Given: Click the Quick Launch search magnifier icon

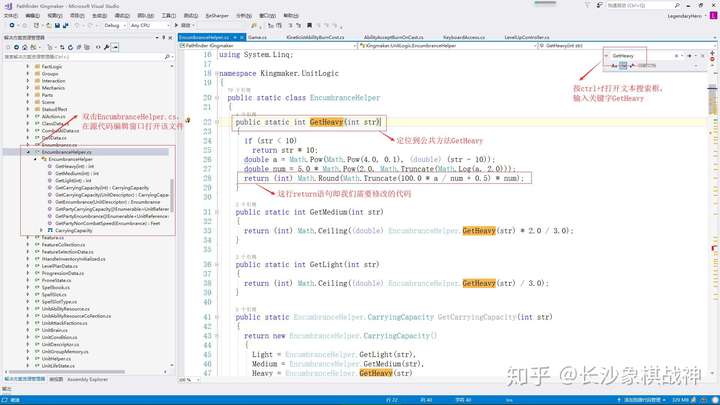Looking at the screenshot, I should pyautogui.click(x=677, y=5).
